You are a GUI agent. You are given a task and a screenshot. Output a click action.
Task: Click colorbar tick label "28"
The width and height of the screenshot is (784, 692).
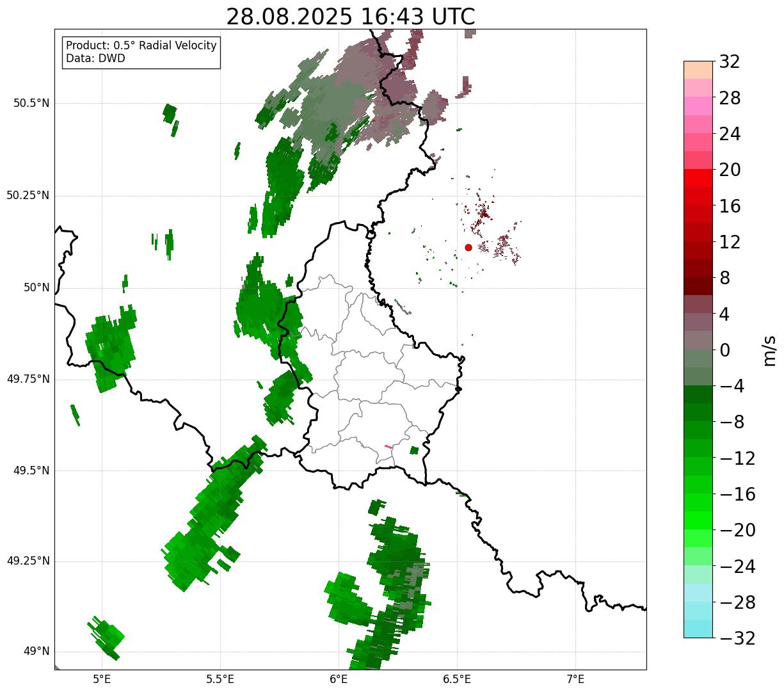tap(730, 99)
